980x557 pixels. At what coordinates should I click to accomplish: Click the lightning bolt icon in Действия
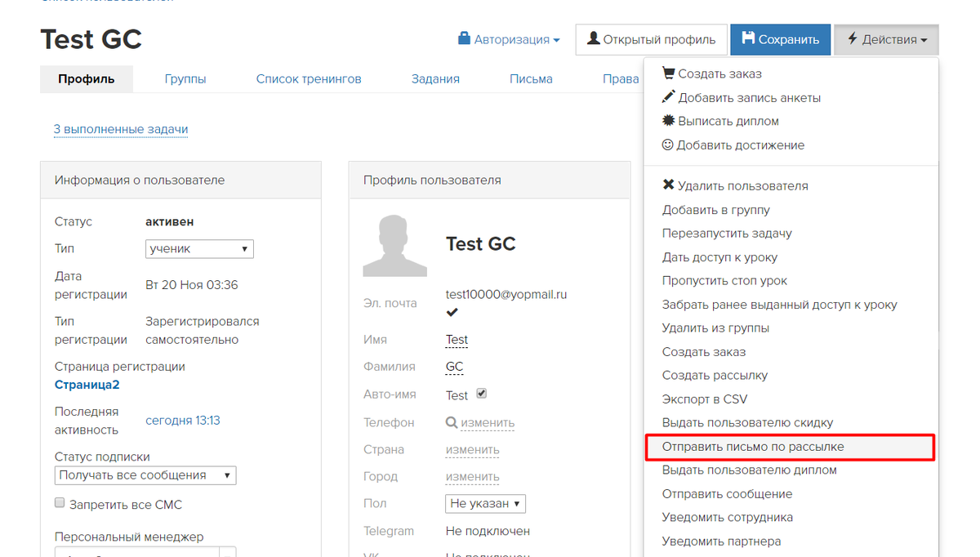852,38
